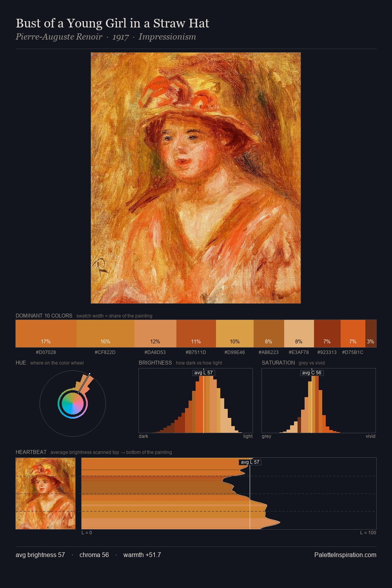Visit the PaletteInspiration.com link

(345, 555)
